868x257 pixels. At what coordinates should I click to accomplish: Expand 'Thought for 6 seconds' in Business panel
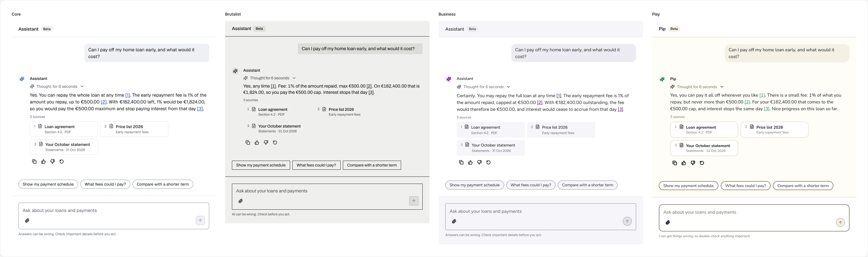point(483,87)
